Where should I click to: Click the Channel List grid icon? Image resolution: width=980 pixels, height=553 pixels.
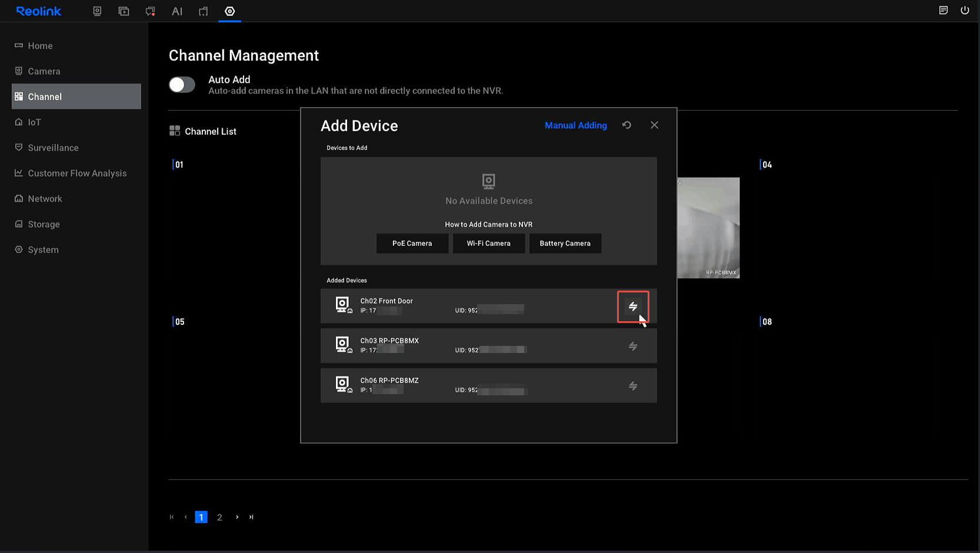(x=175, y=131)
